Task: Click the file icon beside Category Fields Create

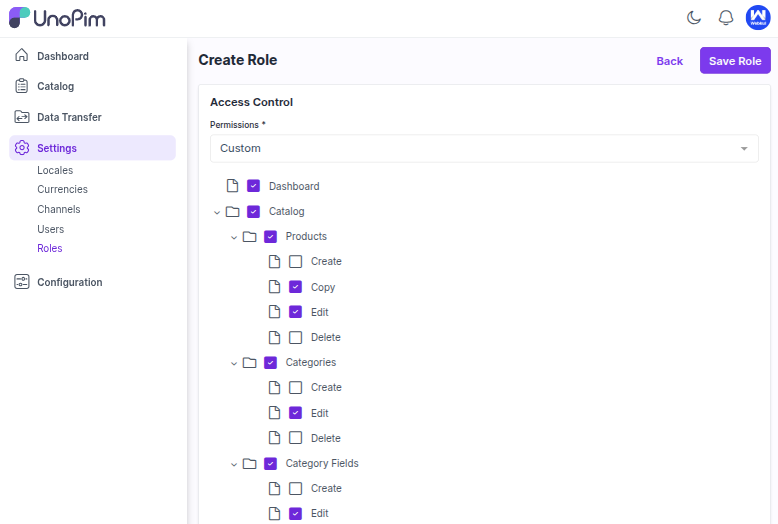Action: [274, 488]
